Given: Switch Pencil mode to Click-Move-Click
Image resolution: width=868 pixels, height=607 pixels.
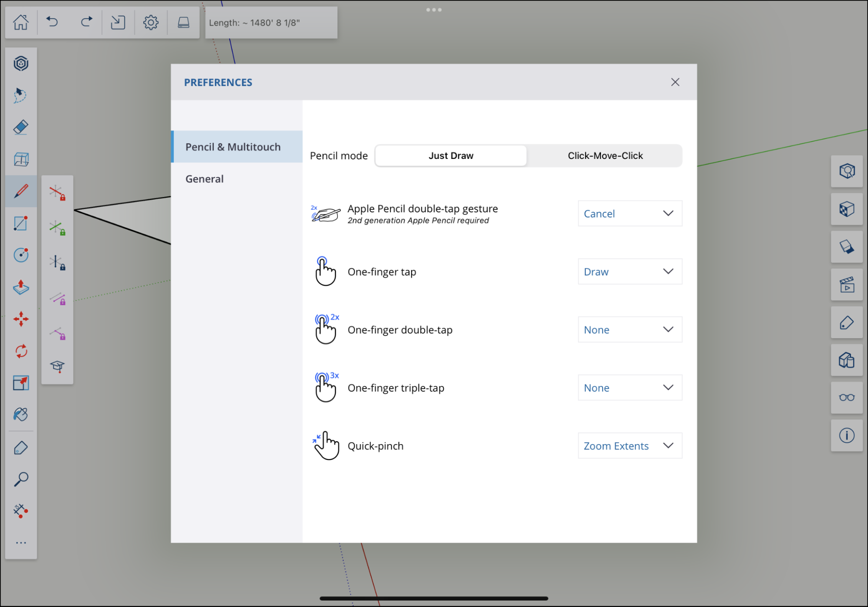Looking at the screenshot, I should (x=605, y=155).
